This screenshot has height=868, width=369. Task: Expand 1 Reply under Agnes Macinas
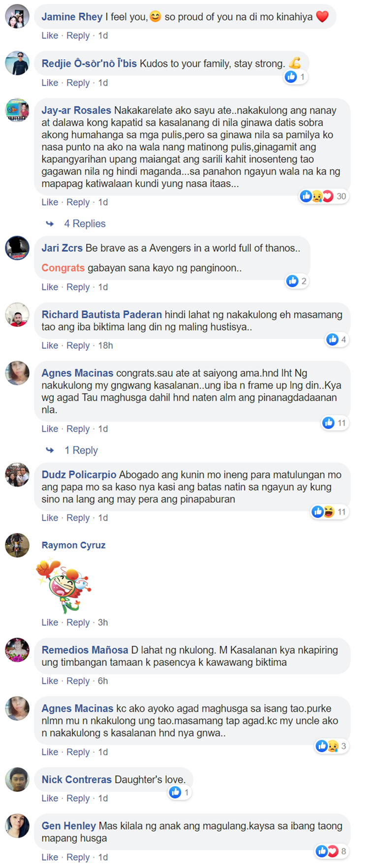coord(81,450)
